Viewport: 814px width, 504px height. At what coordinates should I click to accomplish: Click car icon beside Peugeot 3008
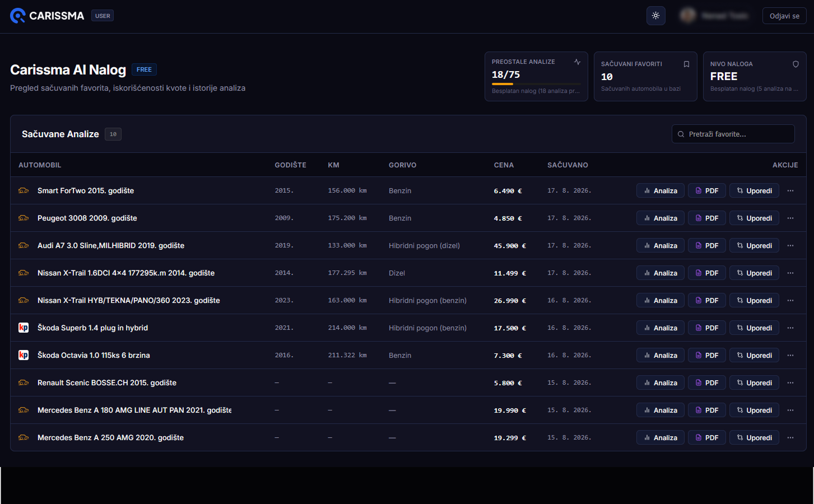[x=24, y=218]
